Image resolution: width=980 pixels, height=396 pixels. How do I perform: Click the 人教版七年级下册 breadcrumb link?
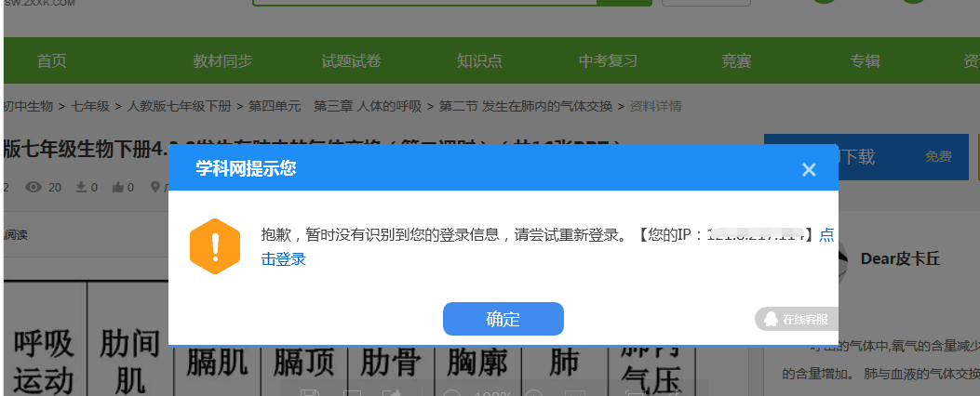(x=180, y=106)
